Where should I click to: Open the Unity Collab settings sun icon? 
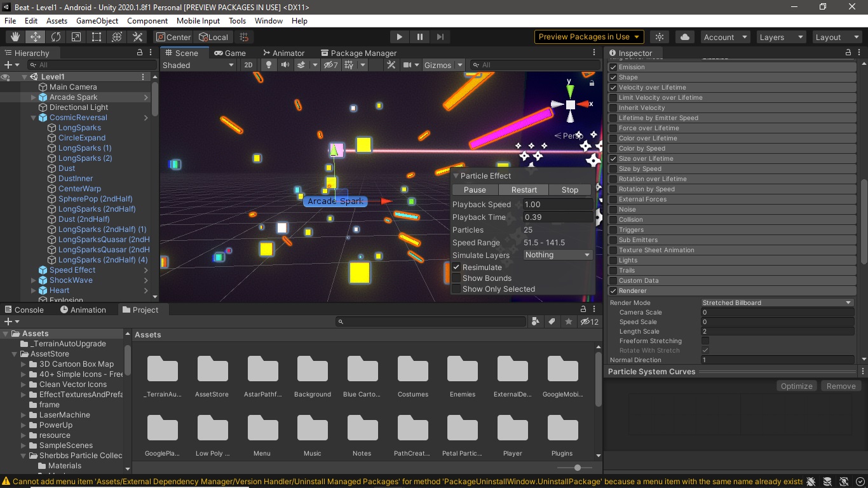point(660,37)
